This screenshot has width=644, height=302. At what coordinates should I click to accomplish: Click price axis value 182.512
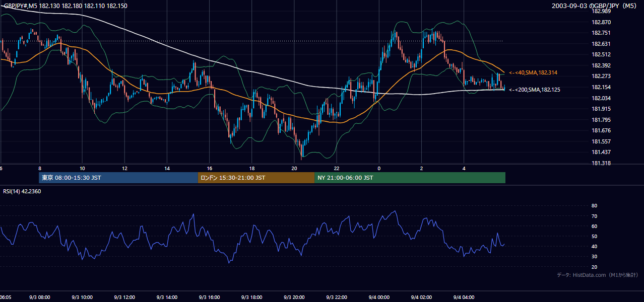tap(601, 54)
